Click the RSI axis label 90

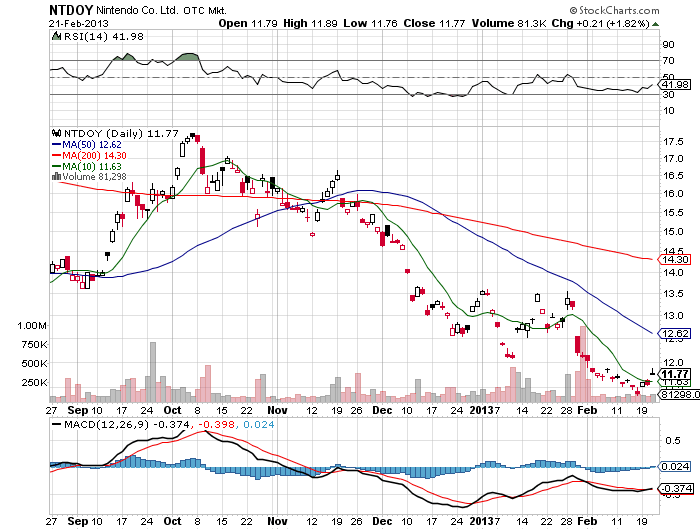coord(668,45)
